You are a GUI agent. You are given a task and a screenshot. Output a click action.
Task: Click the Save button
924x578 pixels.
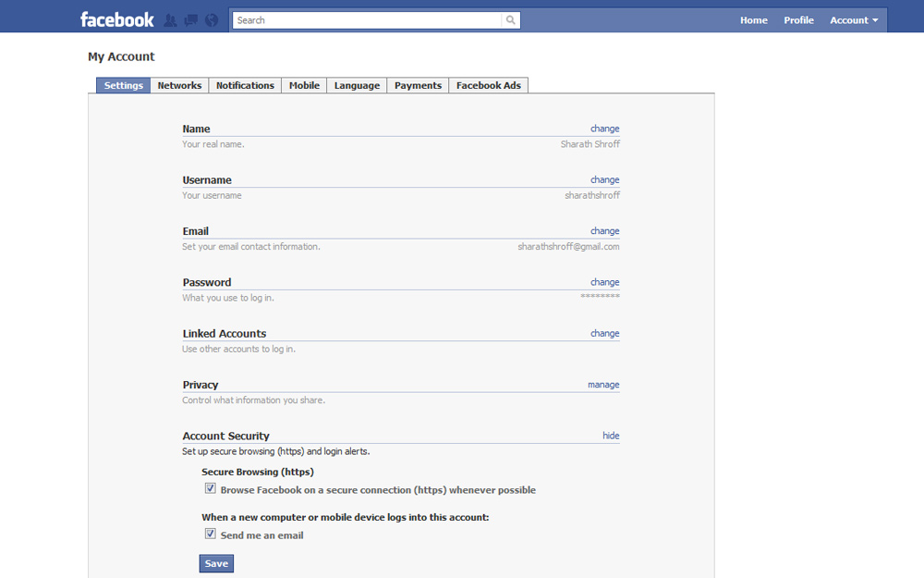click(x=216, y=563)
